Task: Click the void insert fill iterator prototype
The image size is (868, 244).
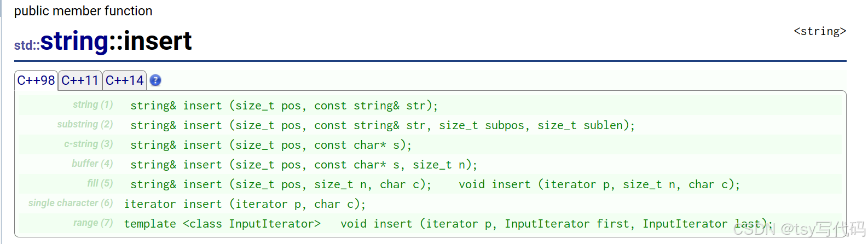Action: click(x=599, y=184)
